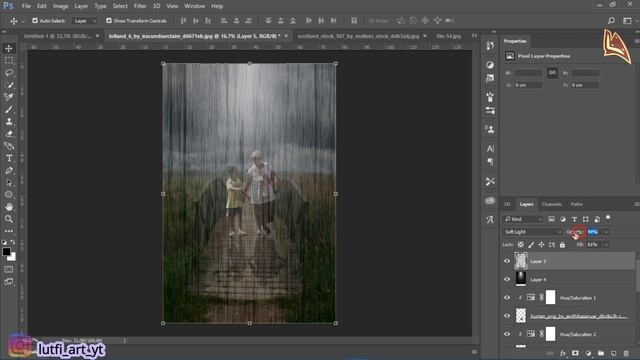Select the Hand tool
Image resolution: width=640 pixels, height=360 pixels.
tap(9, 207)
